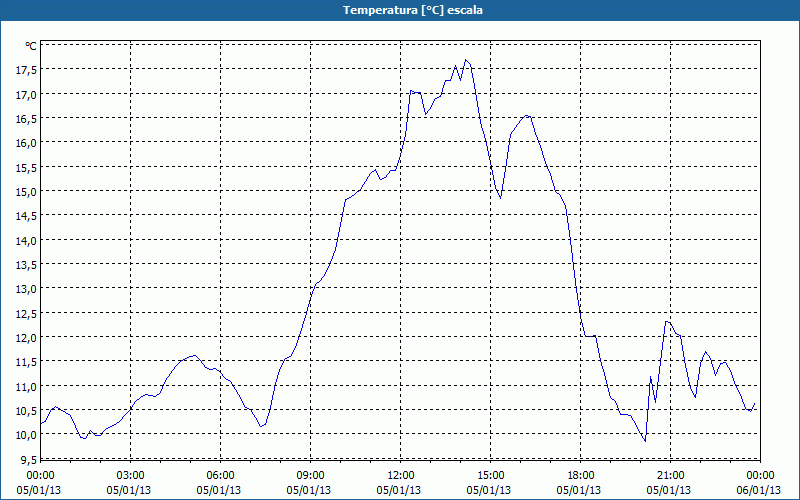Click the 18:00 time label

tap(581, 476)
